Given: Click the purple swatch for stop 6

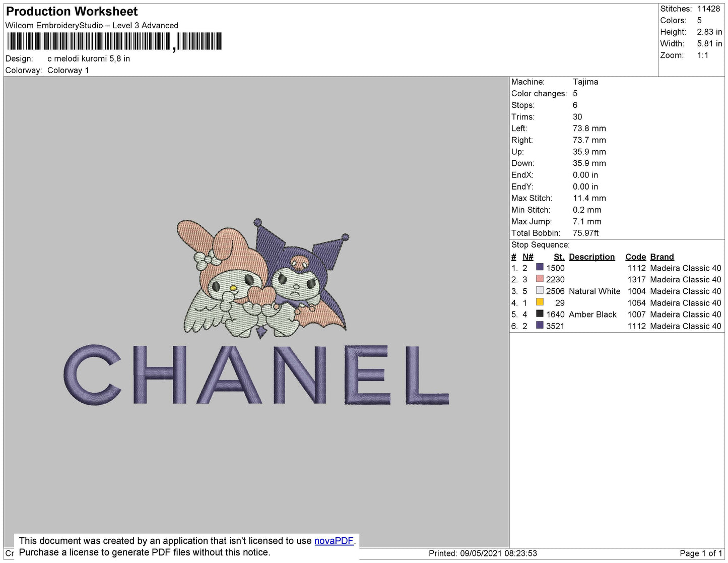Looking at the screenshot, I should click(x=540, y=325).
